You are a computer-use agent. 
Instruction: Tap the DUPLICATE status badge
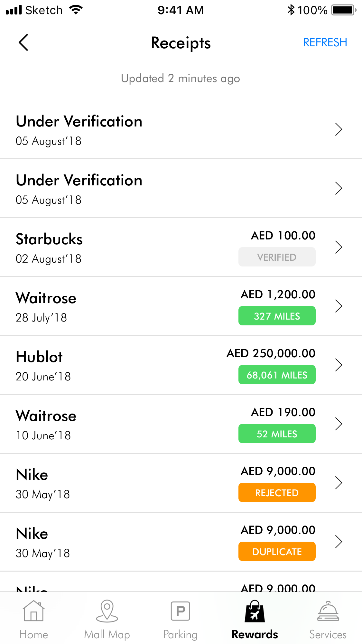pos(277,551)
